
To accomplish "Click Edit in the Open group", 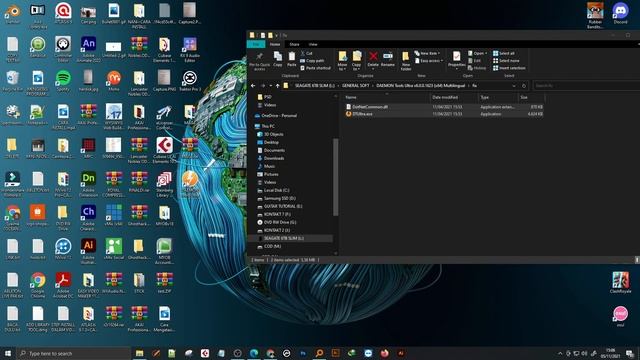I will tap(474, 61).
